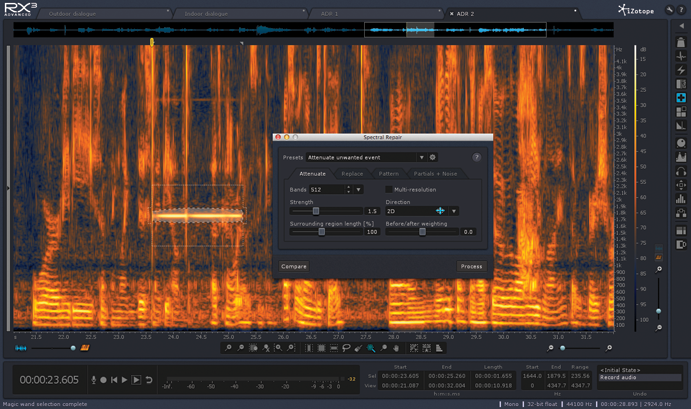
Task: Click the Compare button
Action: tap(295, 266)
